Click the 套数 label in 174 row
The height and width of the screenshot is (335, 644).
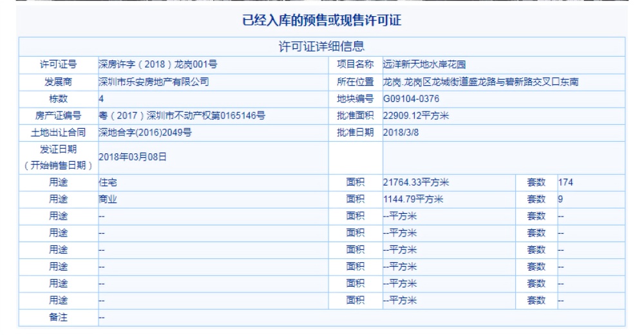[x=536, y=182]
